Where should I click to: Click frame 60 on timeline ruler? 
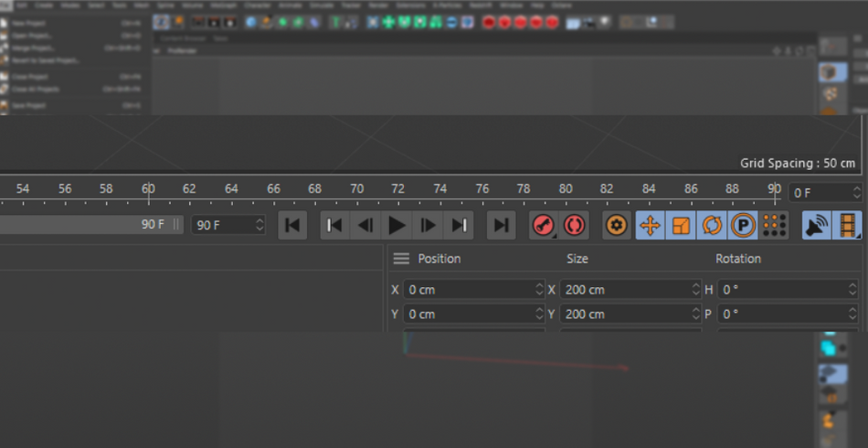pos(148,189)
